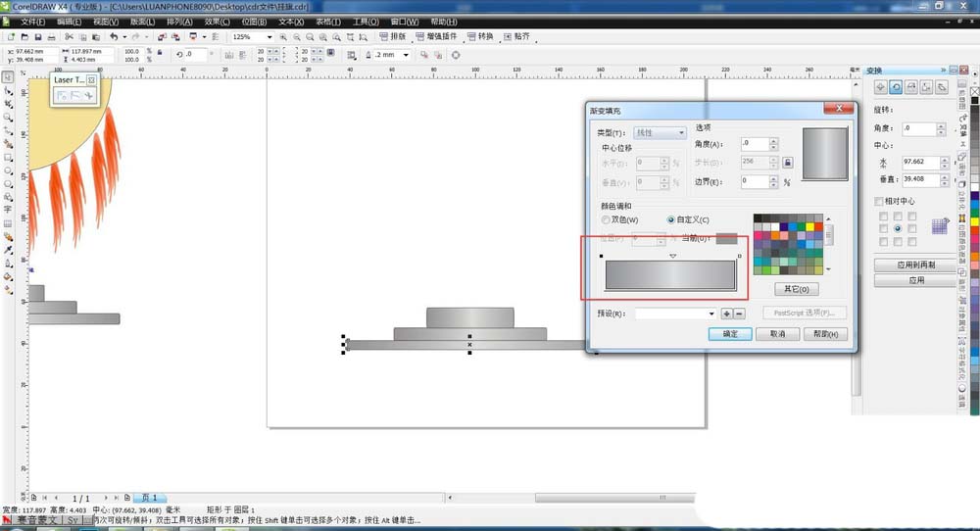The height and width of the screenshot is (531, 980).
Task: Pick the yellow swatch in the dialog palette
Action: [x=809, y=226]
